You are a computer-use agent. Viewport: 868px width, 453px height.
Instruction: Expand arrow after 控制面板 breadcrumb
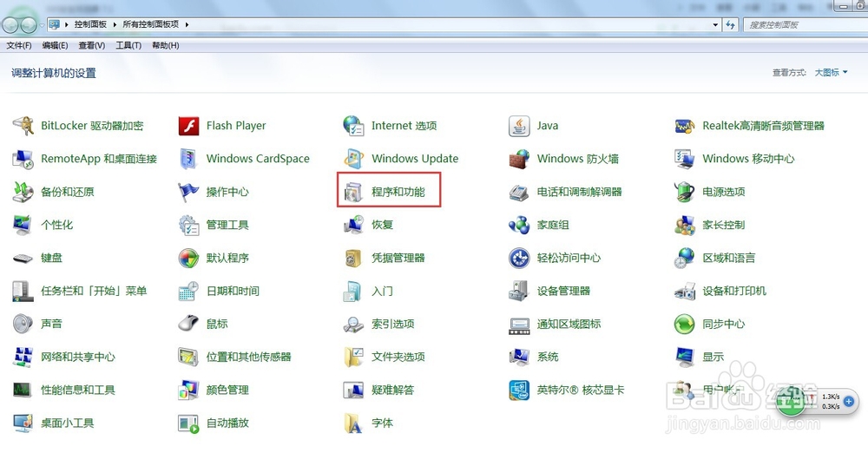115,24
